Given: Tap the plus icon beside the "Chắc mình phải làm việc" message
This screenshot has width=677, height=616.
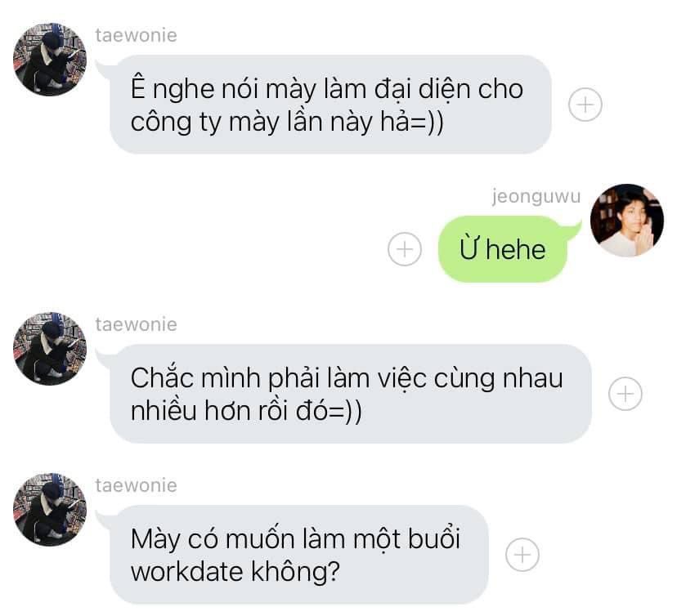Looking at the screenshot, I should (x=625, y=394).
